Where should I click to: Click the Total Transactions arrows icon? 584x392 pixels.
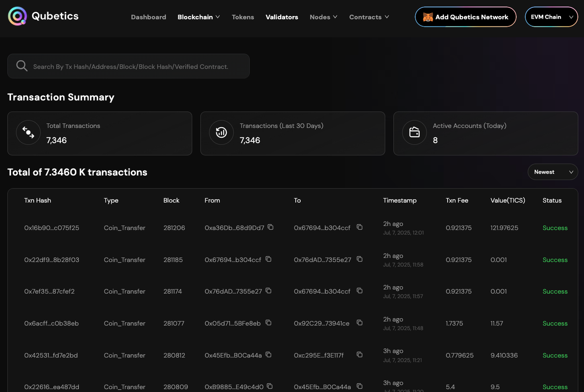click(x=28, y=133)
